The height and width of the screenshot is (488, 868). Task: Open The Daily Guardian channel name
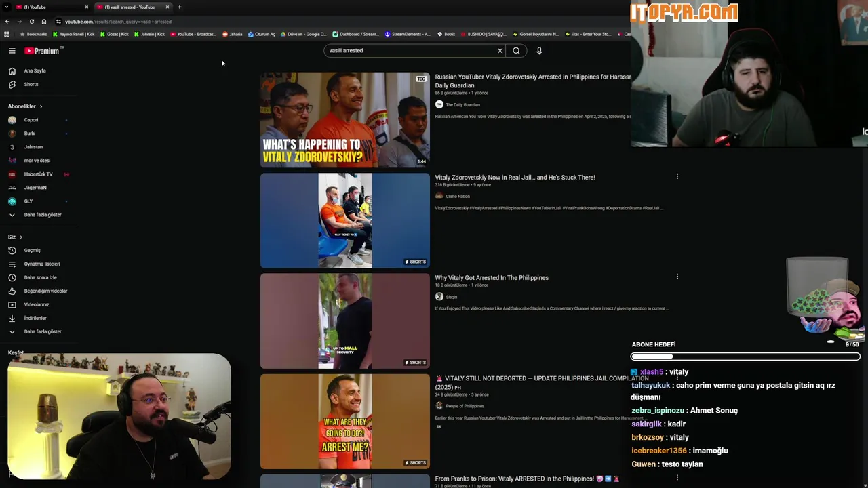point(462,104)
